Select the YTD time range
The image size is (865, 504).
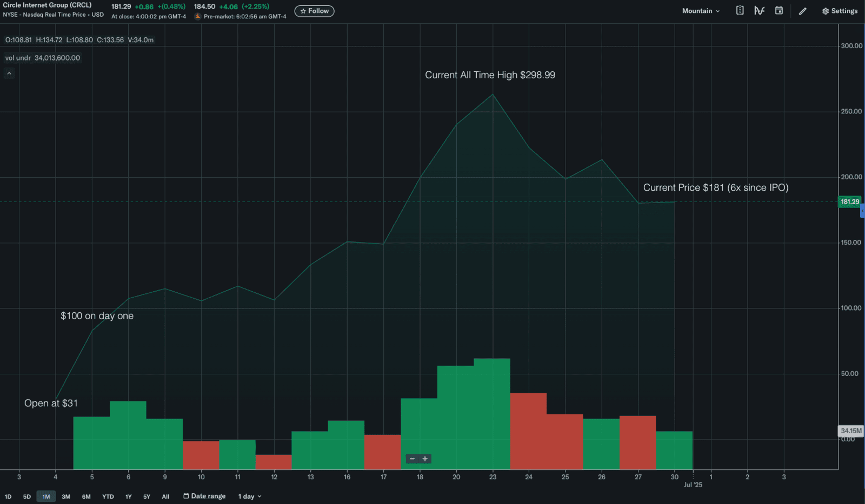108,496
